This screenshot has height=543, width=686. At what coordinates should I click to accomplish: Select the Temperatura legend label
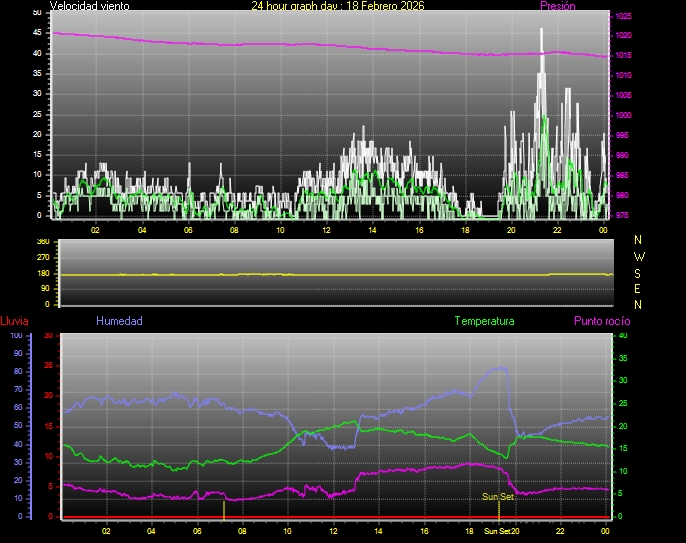coord(484,321)
